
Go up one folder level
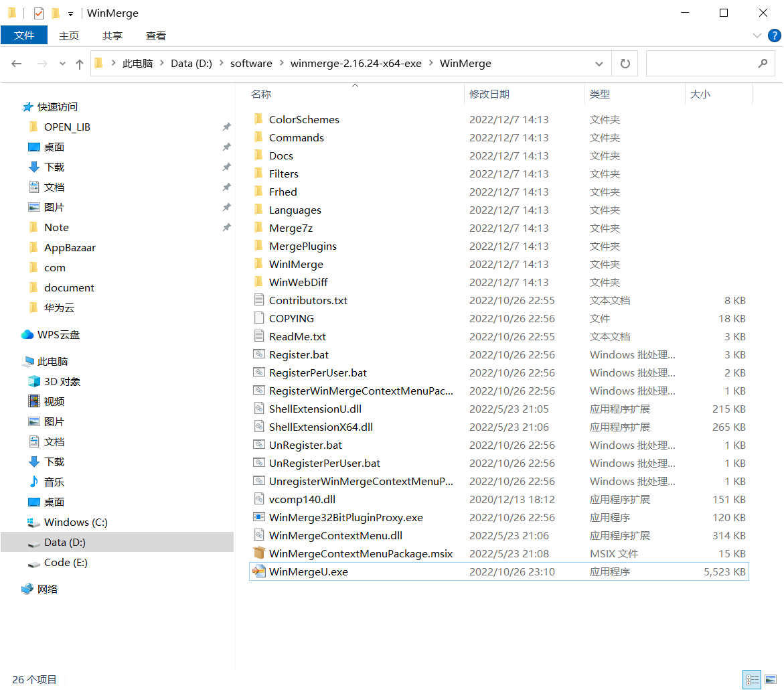[x=80, y=64]
